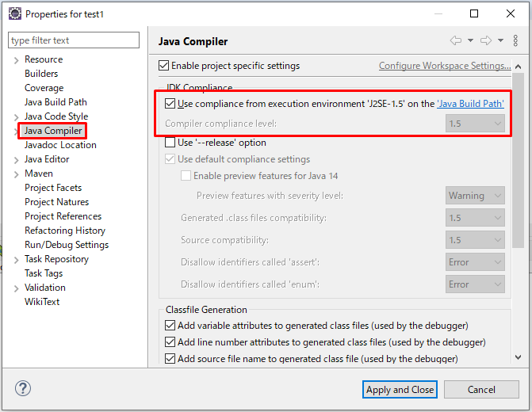
Task: Expand the Java Editor tree node
Action: tap(16, 160)
